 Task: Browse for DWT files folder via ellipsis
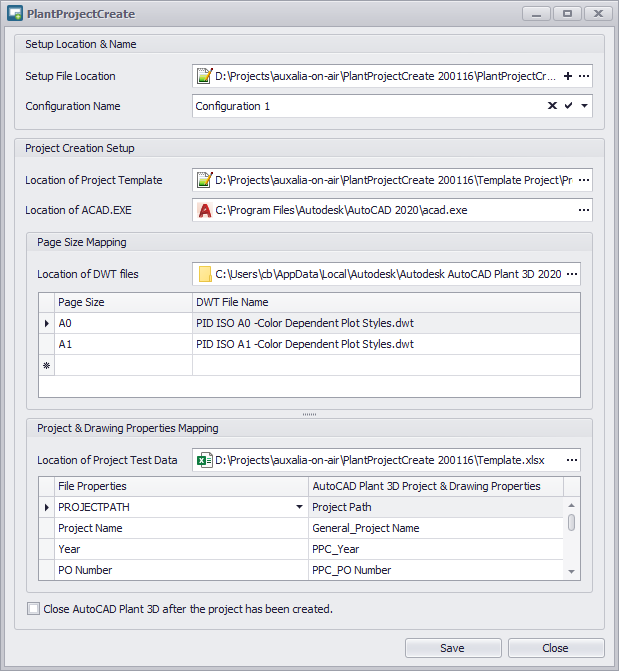(572, 274)
